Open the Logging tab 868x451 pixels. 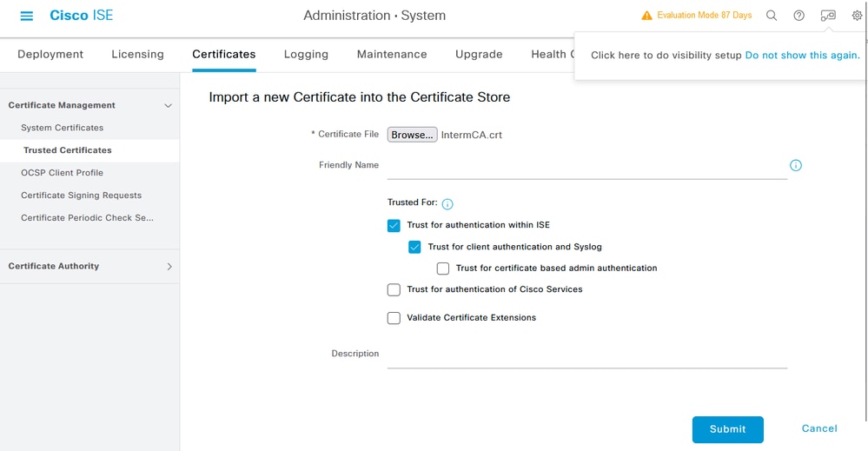(x=306, y=54)
